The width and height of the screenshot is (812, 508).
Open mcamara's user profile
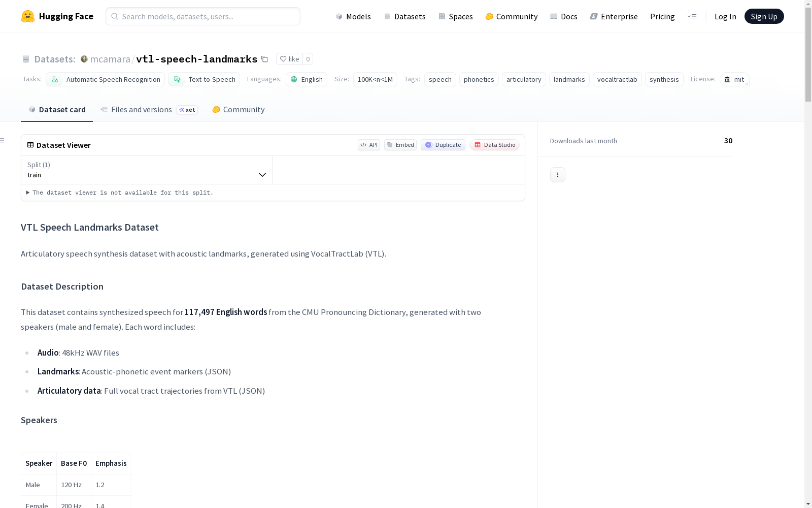[110, 59]
